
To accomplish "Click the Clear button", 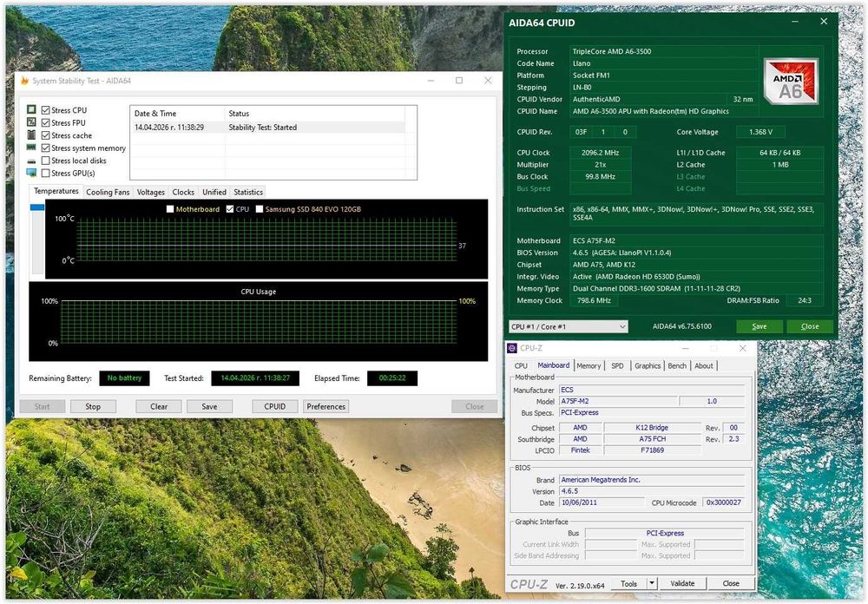I will point(159,406).
